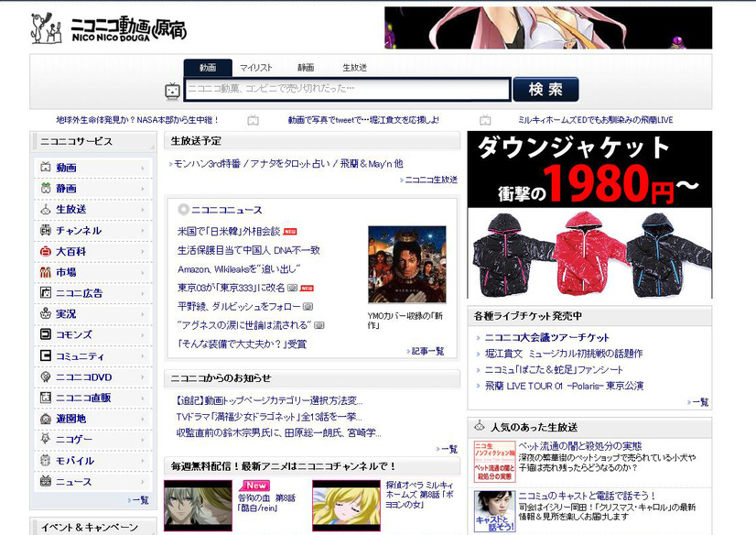756x535 pixels.
Task: Click the 遊園地 sidebar icon
Action: click(x=46, y=419)
